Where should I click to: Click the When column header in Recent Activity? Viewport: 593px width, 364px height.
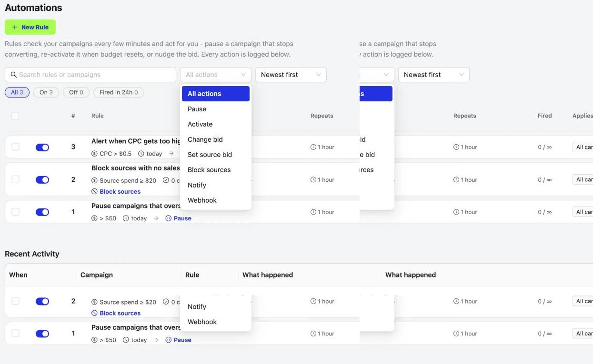18,275
